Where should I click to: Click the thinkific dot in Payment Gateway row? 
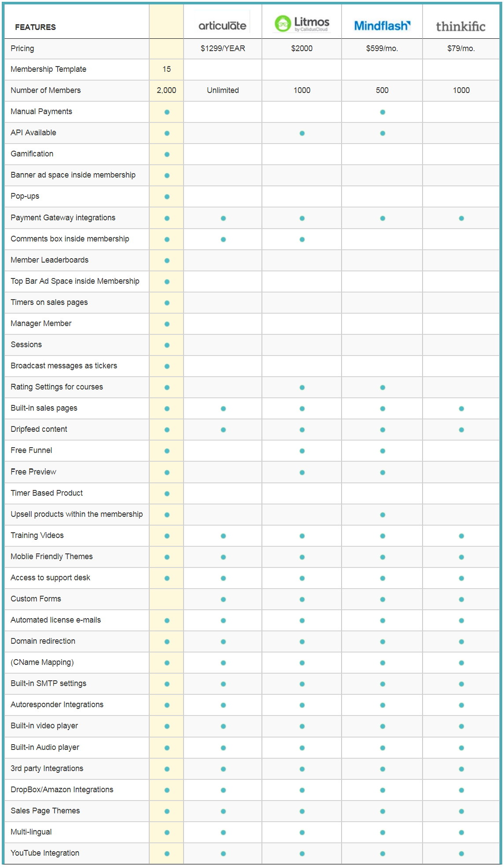click(x=461, y=218)
